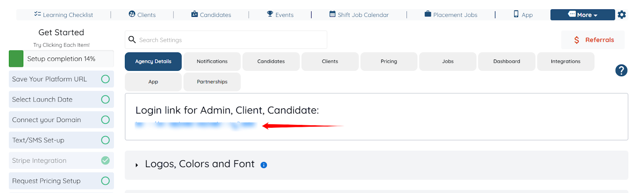Click the blurred login link

coord(196,125)
